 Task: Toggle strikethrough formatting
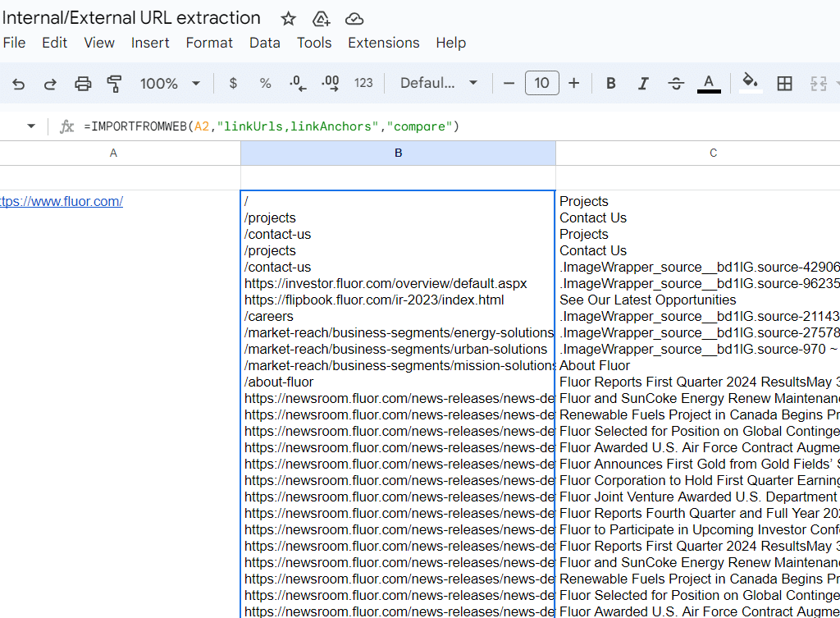676,83
